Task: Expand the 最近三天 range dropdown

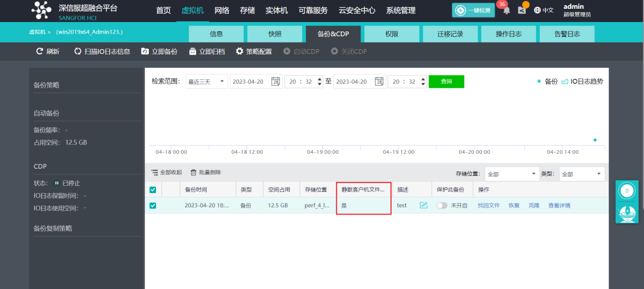Action: [207, 82]
